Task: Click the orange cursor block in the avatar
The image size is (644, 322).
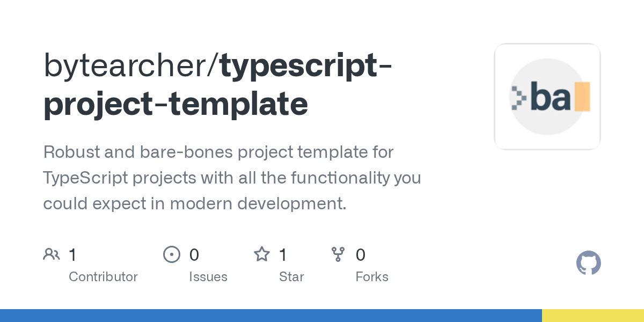Action: point(582,97)
